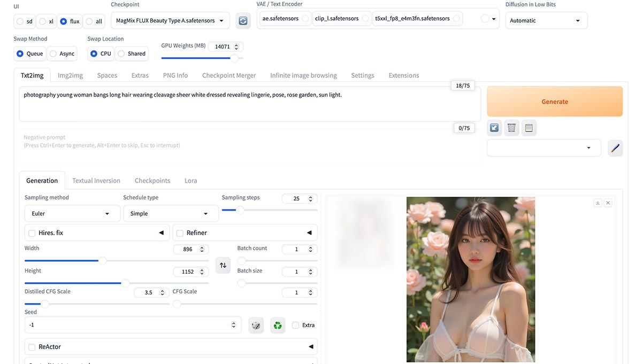Viewport: 642px width, 364px height.
Task: Click the blue arrow icon below Generate
Action: (x=494, y=127)
